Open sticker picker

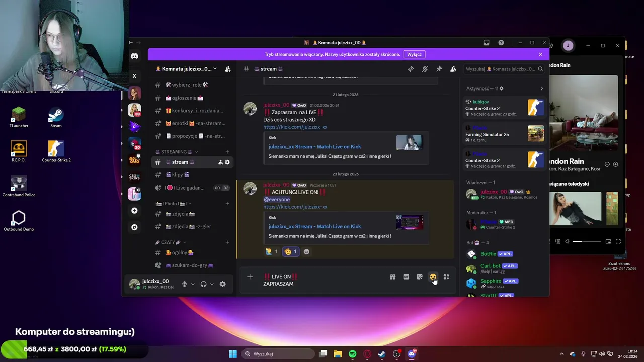(x=420, y=277)
